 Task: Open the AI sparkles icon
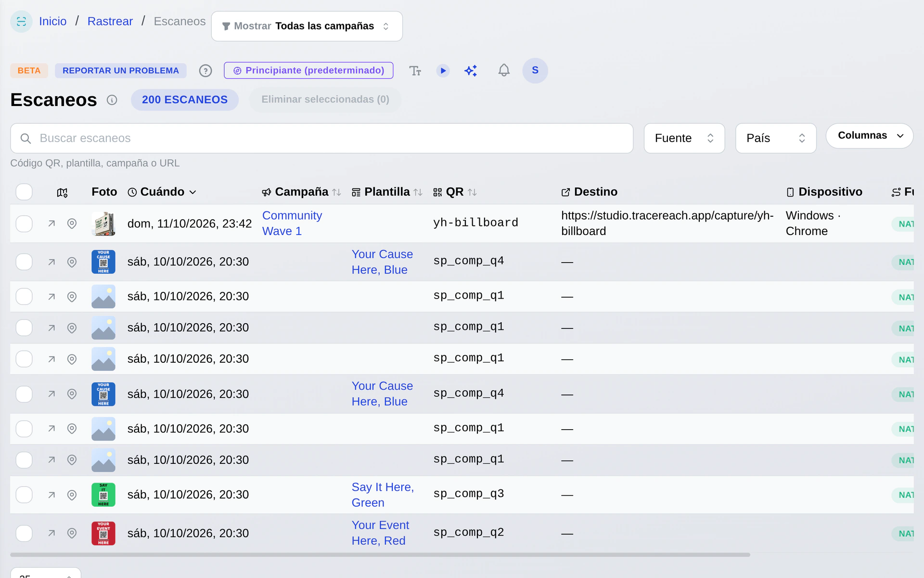pos(471,71)
